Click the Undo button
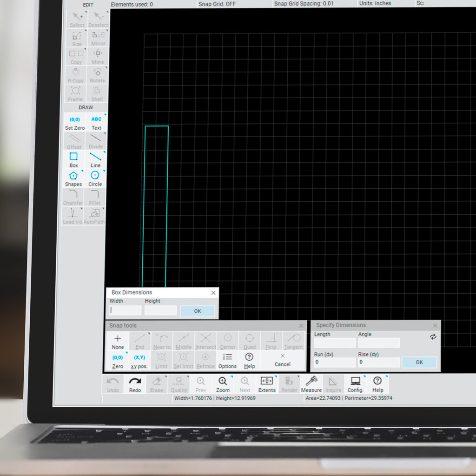The image size is (476, 476). (113, 384)
